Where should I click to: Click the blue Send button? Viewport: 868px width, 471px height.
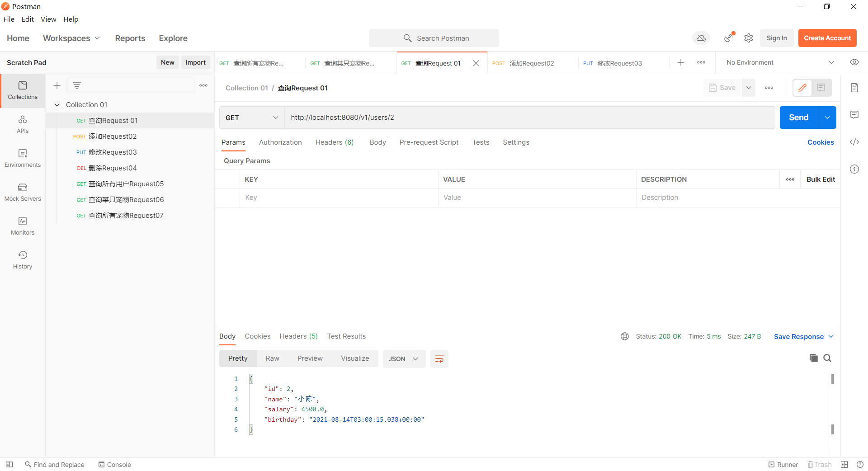798,118
